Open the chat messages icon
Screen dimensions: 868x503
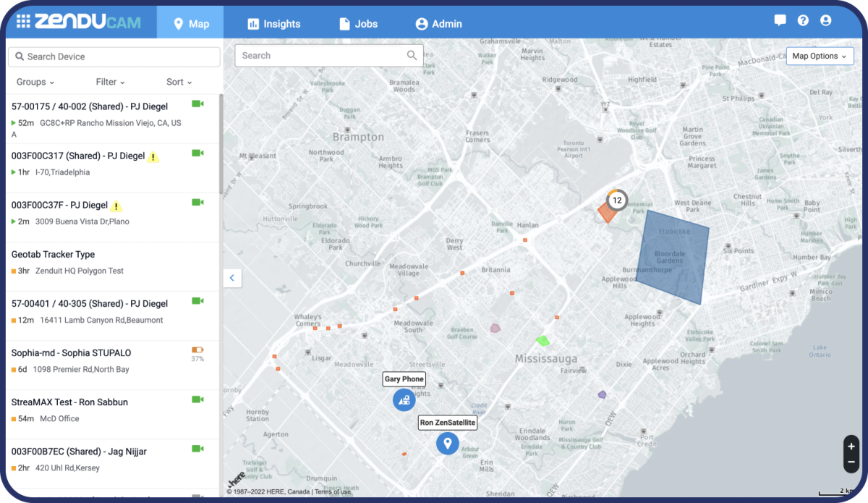(780, 21)
